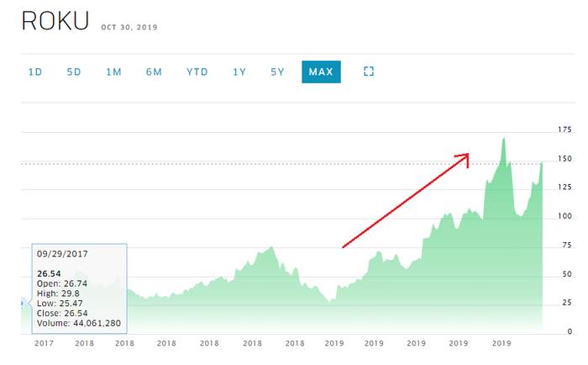Image resolution: width=588 pixels, height=365 pixels.
Task: Click the Volume: 44,061,280 tooltip line
Action: click(x=79, y=323)
